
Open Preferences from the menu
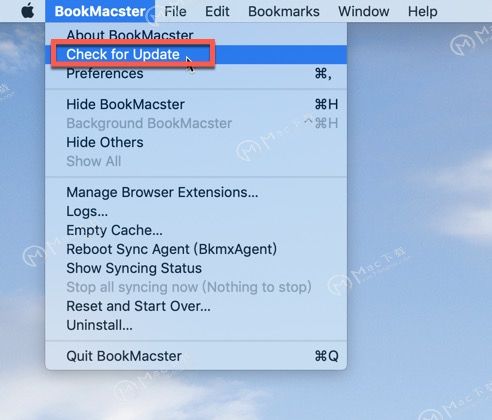(196, 73)
